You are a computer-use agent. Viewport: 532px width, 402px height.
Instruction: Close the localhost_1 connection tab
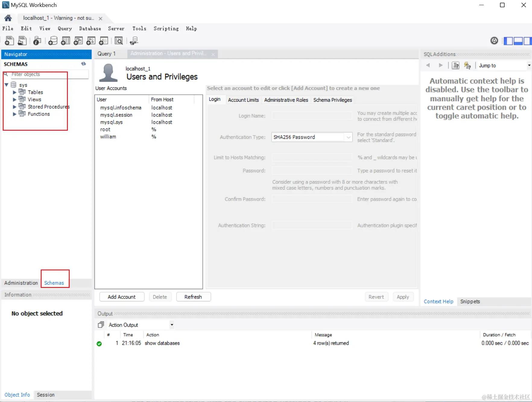point(100,19)
